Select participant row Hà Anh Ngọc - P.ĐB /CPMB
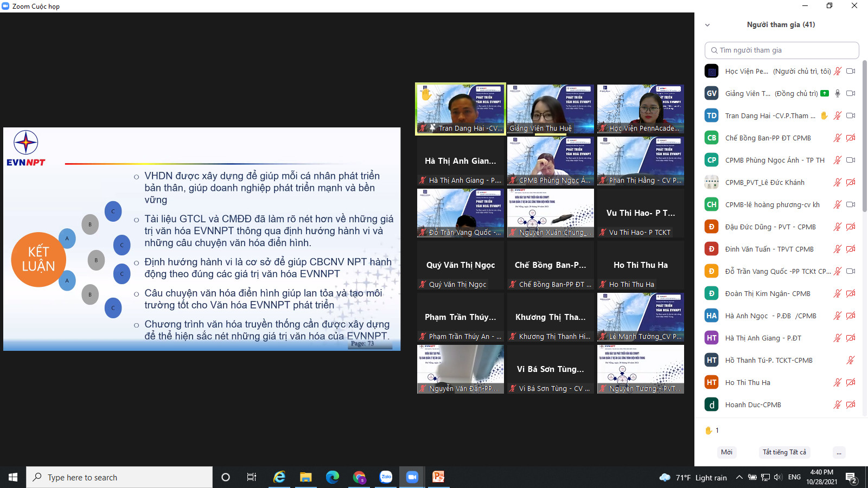 [780, 316]
